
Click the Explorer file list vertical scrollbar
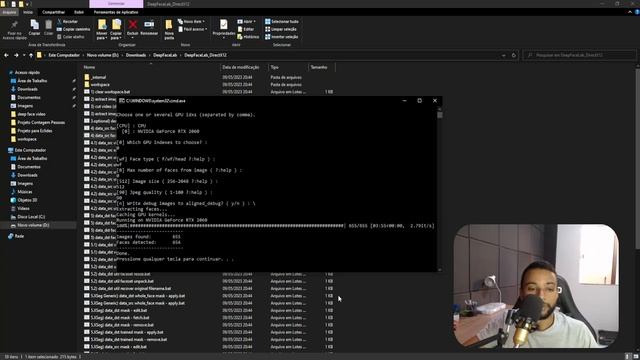point(637,208)
